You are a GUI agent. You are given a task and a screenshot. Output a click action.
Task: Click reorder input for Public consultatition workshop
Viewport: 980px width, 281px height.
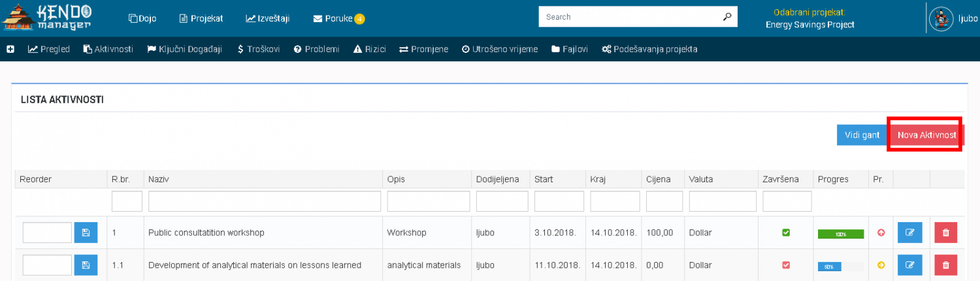[x=47, y=233]
